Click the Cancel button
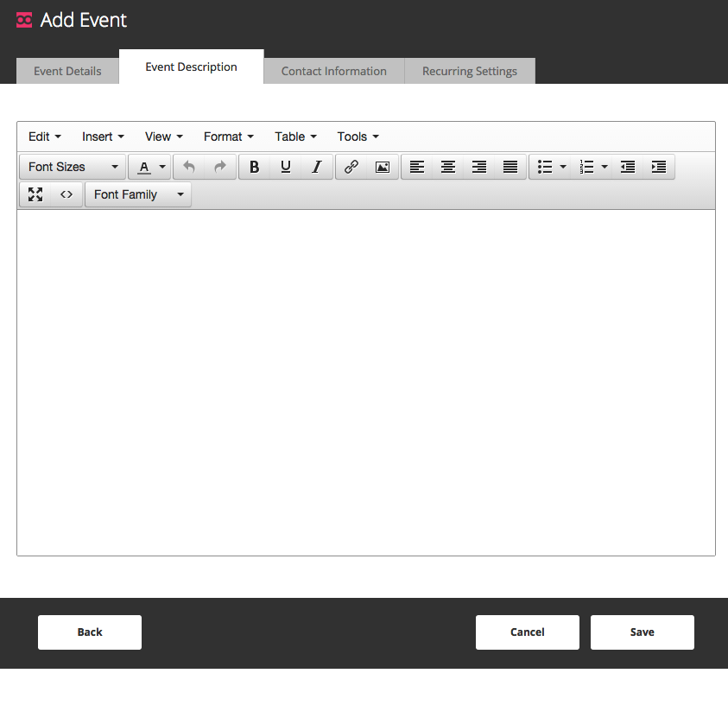This screenshot has height=705, width=728. (528, 632)
